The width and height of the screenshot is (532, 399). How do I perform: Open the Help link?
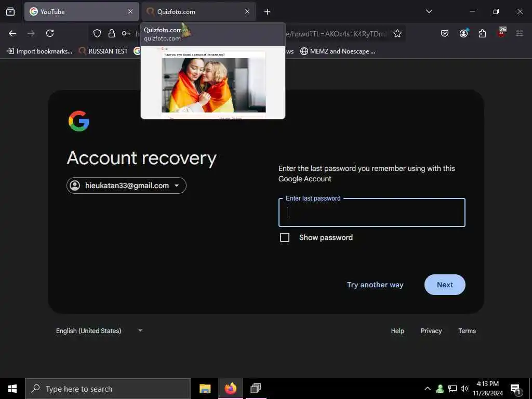(397, 331)
